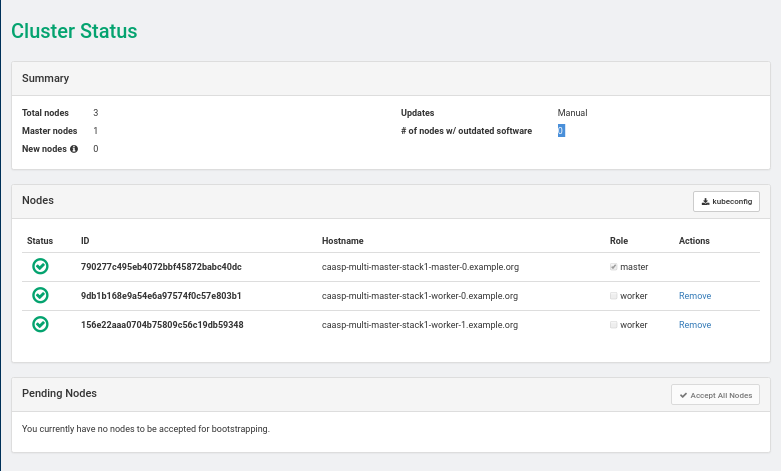Viewport: 781px width, 471px height.
Task: Click the Manual updates value
Action: coord(572,113)
